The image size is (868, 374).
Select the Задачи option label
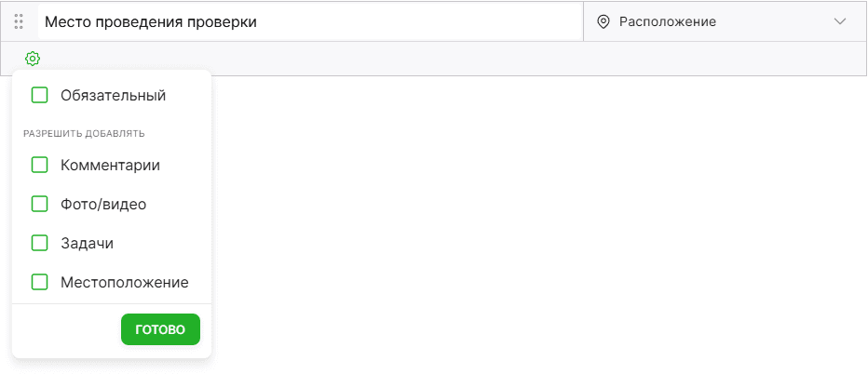(87, 244)
